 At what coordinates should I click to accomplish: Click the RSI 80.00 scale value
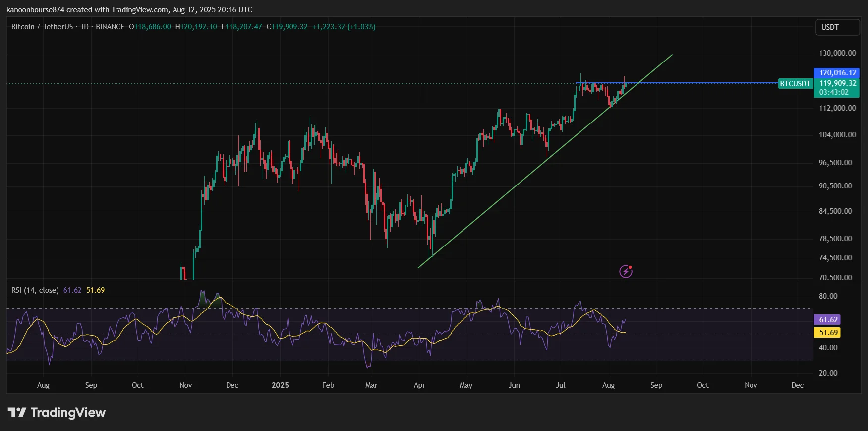828,296
